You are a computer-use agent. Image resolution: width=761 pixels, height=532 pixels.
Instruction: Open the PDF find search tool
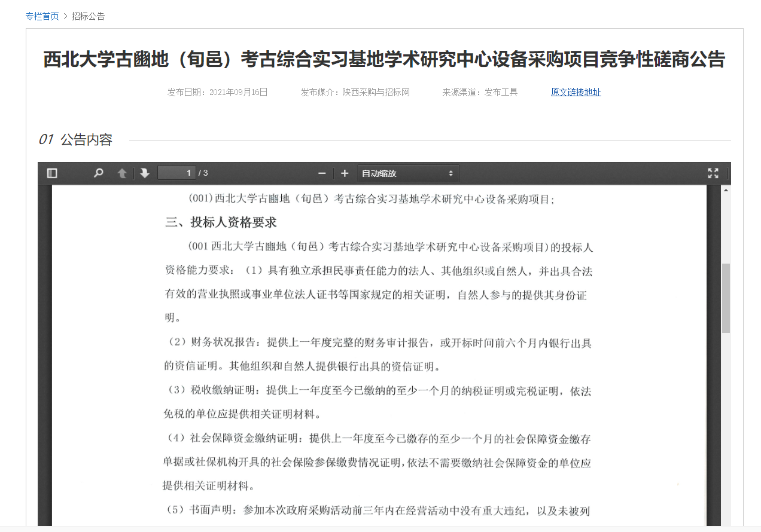99,173
